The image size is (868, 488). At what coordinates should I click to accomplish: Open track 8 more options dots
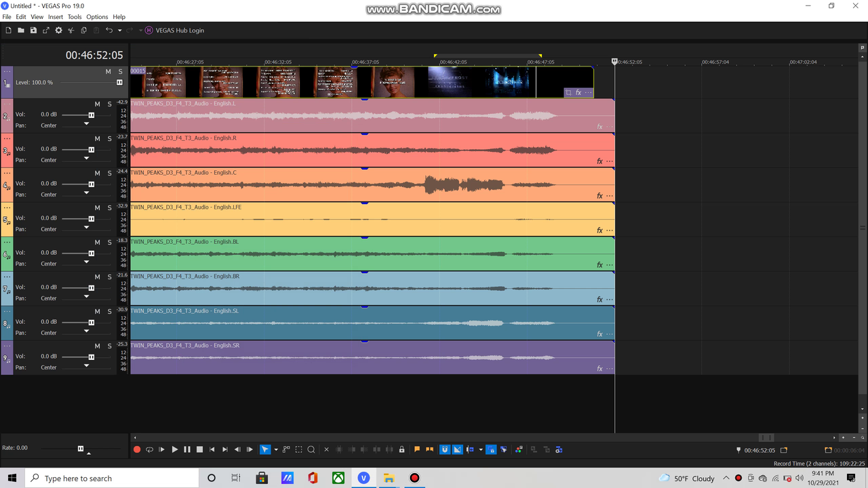click(7, 312)
